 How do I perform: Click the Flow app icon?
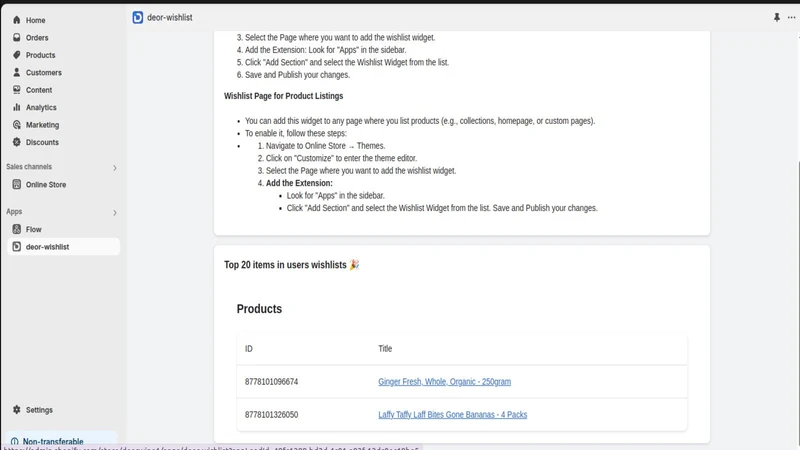click(17, 229)
